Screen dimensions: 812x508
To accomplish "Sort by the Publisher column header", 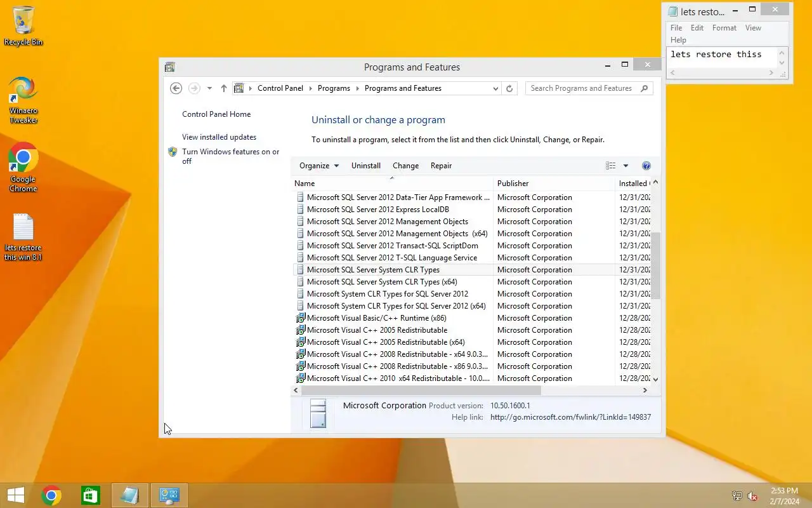I will (x=553, y=184).
